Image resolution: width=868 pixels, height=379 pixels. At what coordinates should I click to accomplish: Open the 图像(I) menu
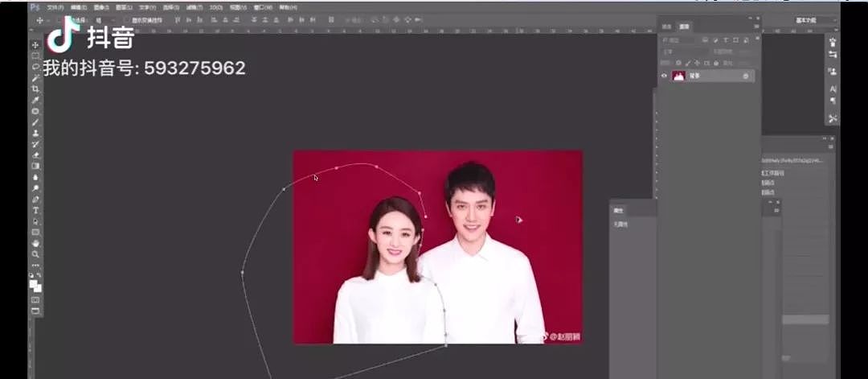tap(101, 8)
